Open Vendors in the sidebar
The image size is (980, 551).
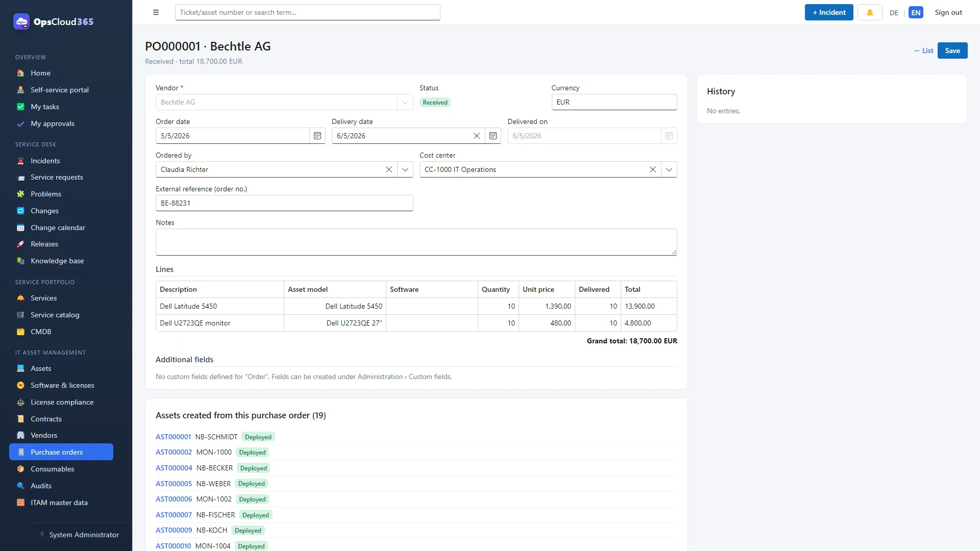(61, 435)
